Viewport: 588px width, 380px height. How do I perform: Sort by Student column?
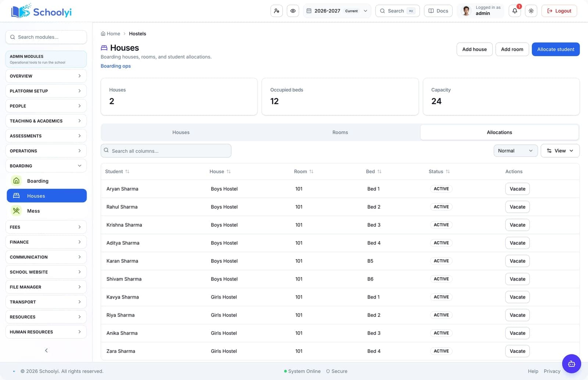(117, 172)
